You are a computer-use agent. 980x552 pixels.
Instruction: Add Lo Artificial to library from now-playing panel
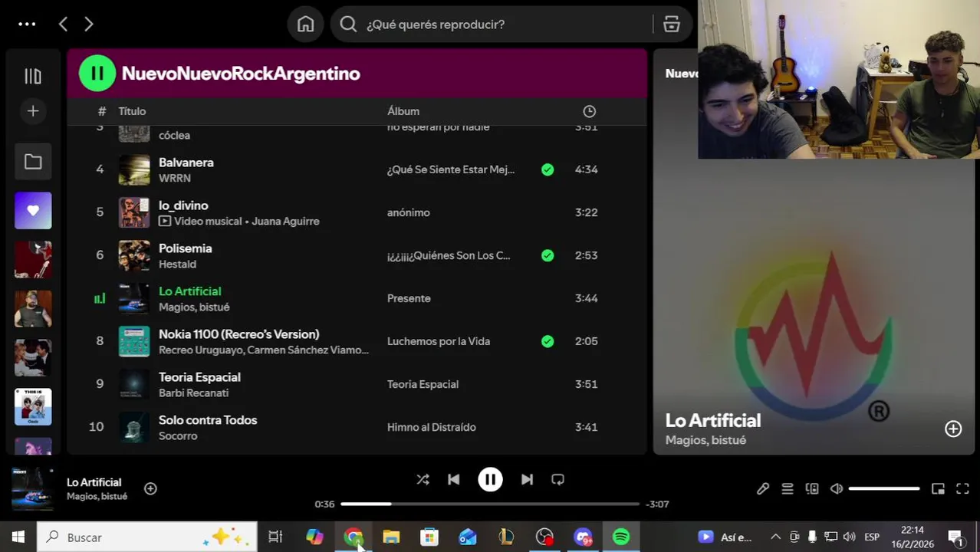(x=952, y=429)
